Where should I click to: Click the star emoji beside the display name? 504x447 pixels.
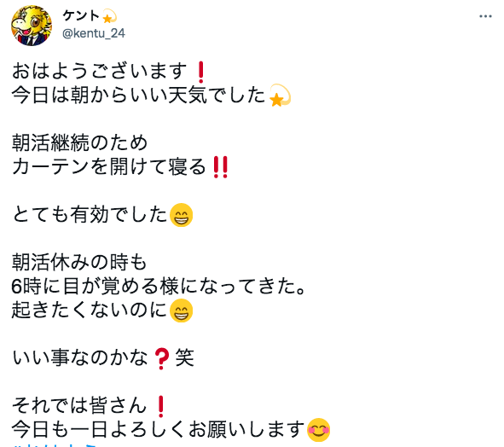(x=110, y=16)
